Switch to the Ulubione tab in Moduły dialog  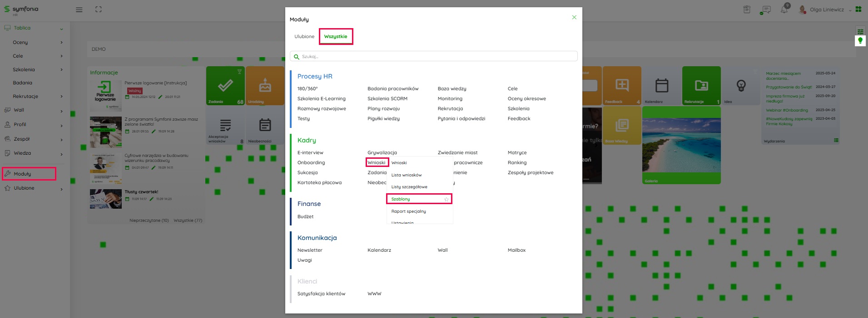tap(304, 36)
